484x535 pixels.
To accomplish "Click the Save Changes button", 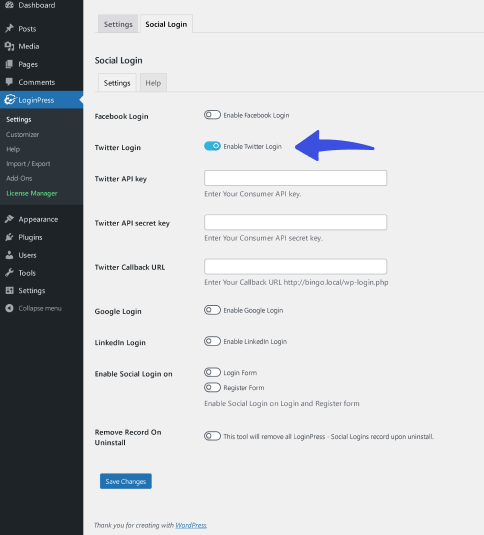I will [126, 481].
